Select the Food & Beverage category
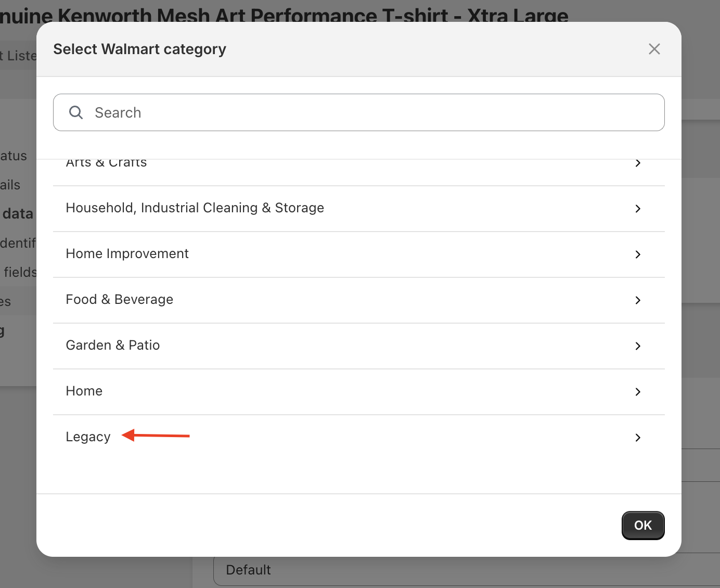720x588 pixels. point(359,300)
